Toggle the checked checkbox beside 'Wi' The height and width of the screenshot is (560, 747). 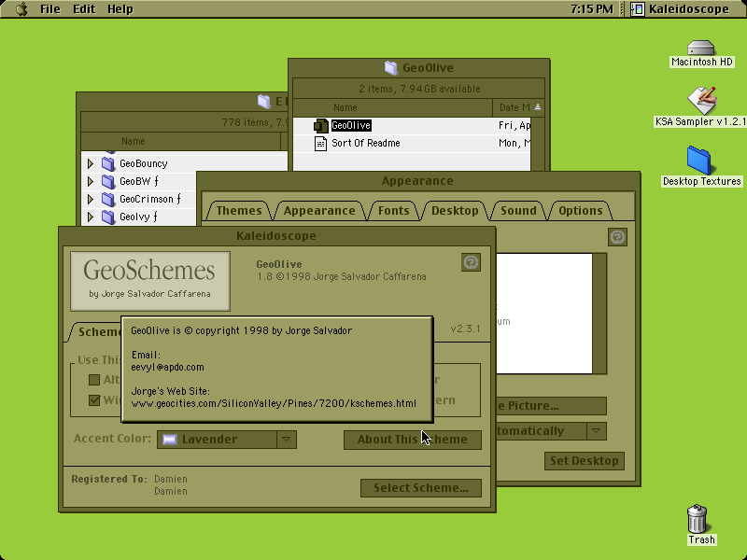(x=94, y=400)
